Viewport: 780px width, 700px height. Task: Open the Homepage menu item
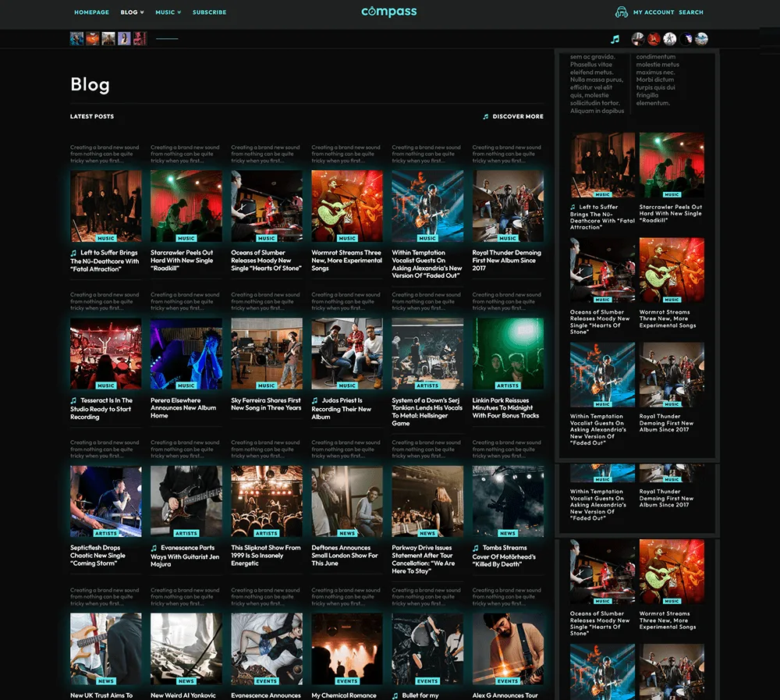click(x=91, y=12)
